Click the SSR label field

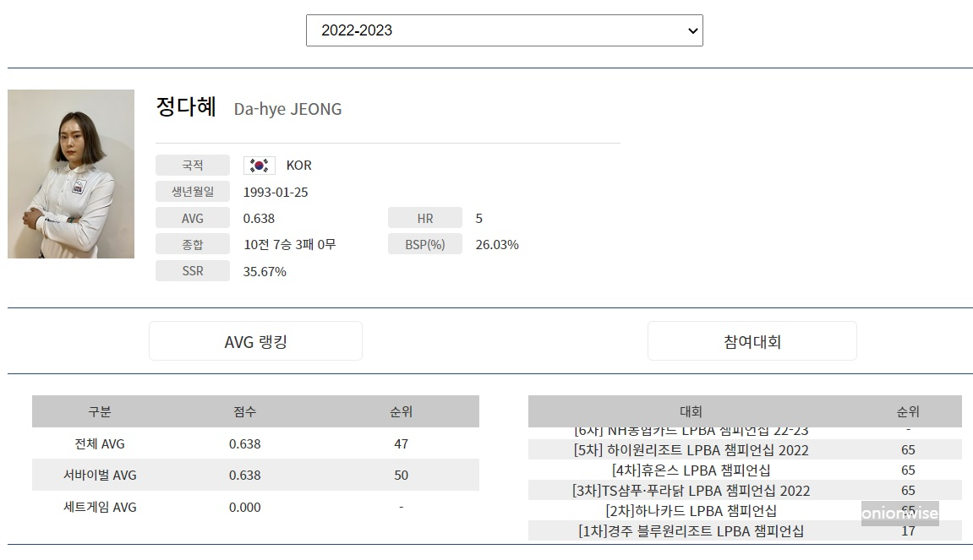coord(192,270)
